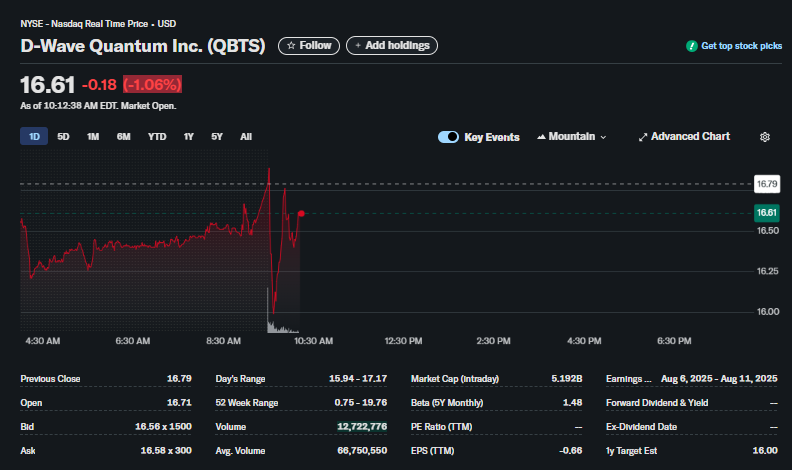
Task: Expand the Mountain chart type dropdown
Action: [572, 136]
